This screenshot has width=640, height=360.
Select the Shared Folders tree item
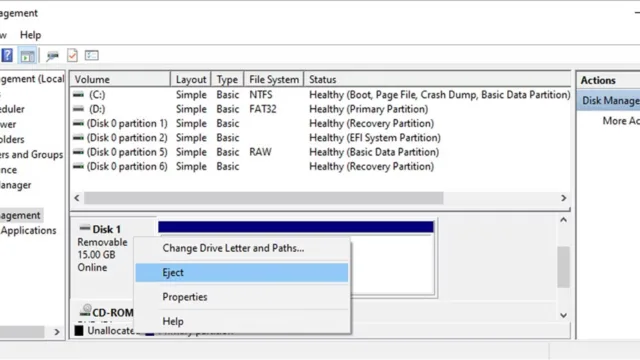pyautogui.click(x=12, y=140)
